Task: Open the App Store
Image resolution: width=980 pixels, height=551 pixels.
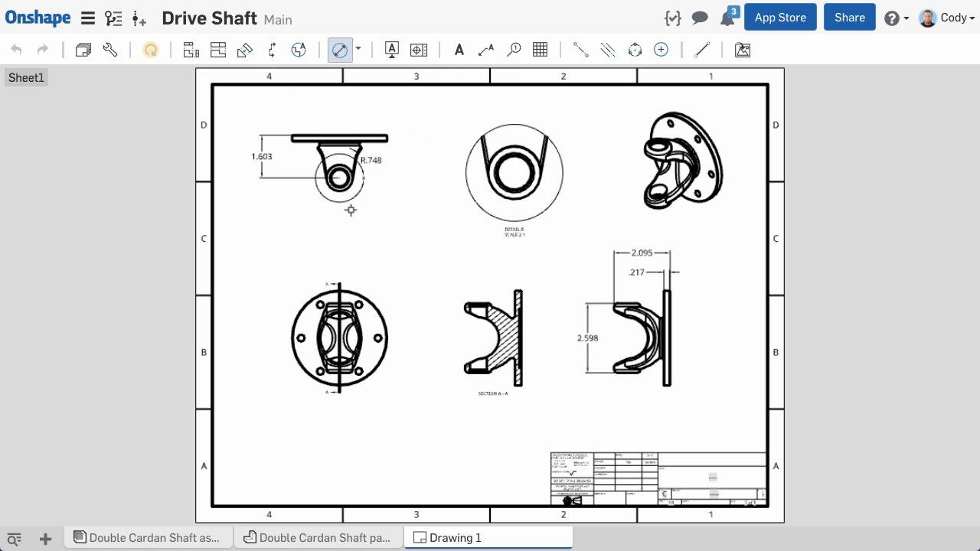Action: (x=780, y=17)
